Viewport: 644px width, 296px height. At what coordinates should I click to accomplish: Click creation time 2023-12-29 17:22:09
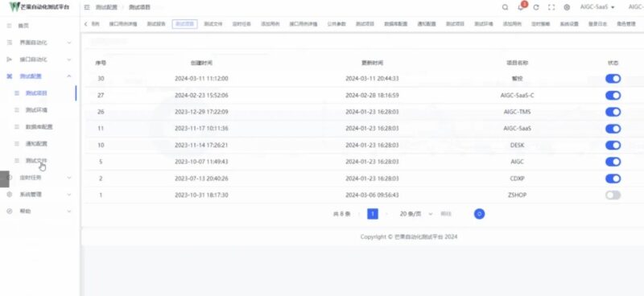point(202,112)
